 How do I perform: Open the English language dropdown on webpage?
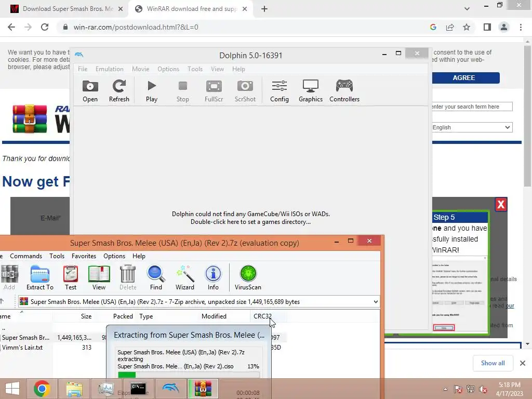pos(472,127)
